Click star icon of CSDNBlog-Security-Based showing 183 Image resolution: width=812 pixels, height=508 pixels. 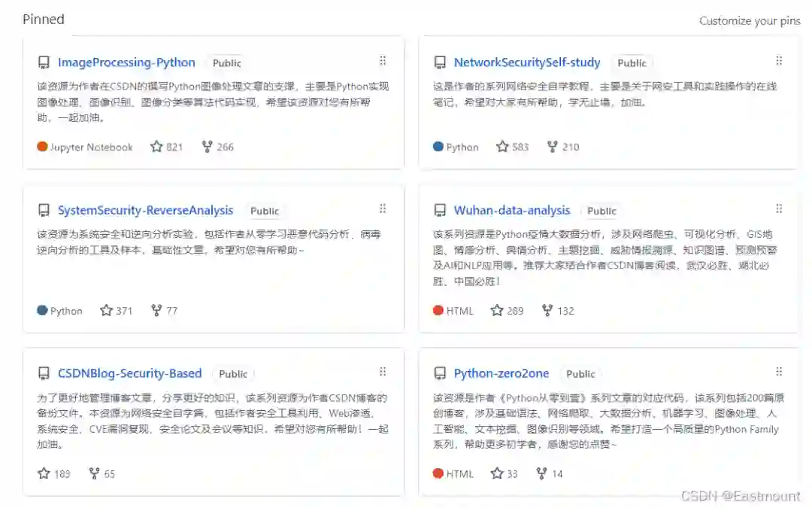pos(44,473)
